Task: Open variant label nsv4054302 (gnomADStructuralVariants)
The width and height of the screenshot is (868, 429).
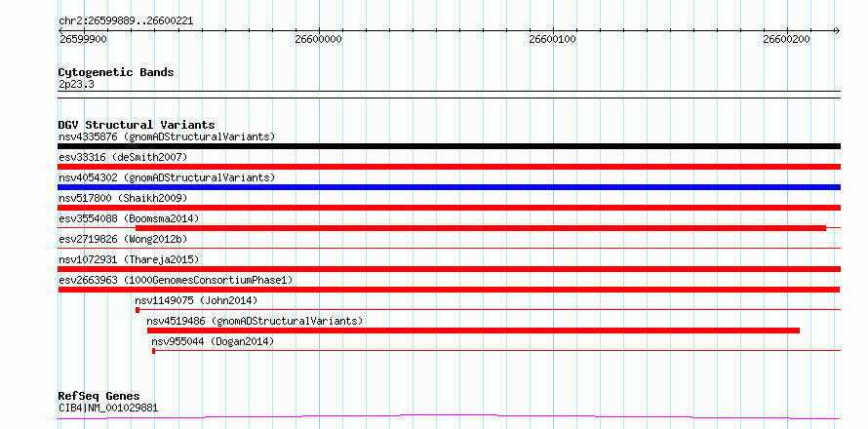Action: point(167,177)
